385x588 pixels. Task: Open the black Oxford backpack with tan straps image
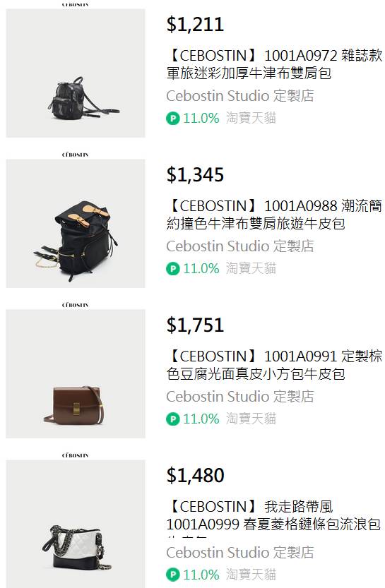click(76, 224)
